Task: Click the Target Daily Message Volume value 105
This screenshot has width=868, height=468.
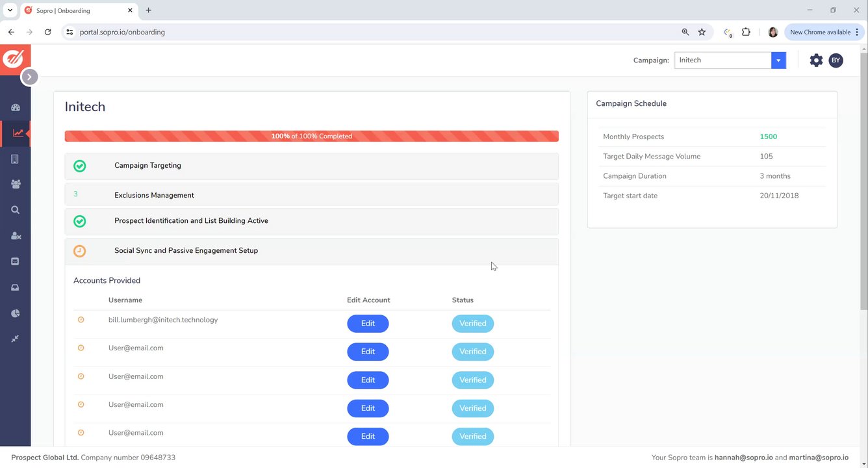Action: coord(766,157)
